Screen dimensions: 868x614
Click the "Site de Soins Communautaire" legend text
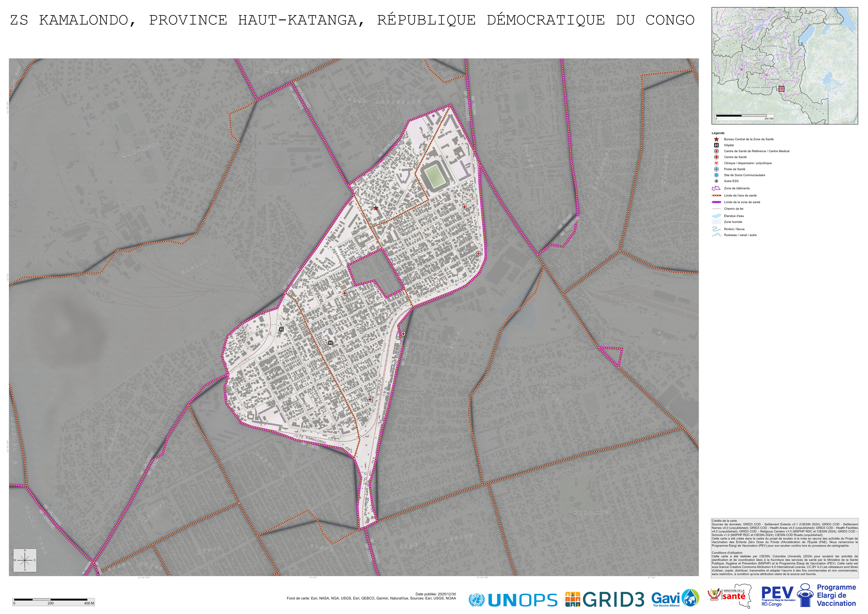(x=744, y=175)
